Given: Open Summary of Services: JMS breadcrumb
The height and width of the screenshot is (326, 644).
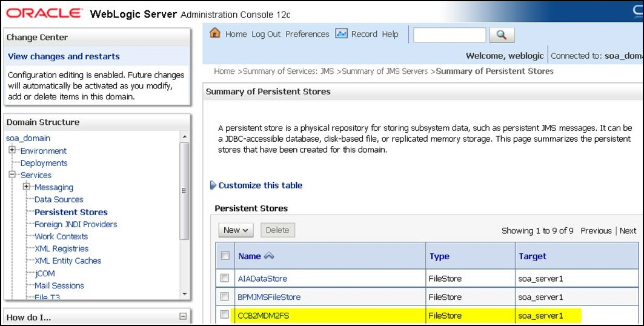Looking at the screenshot, I should point(288,71).
